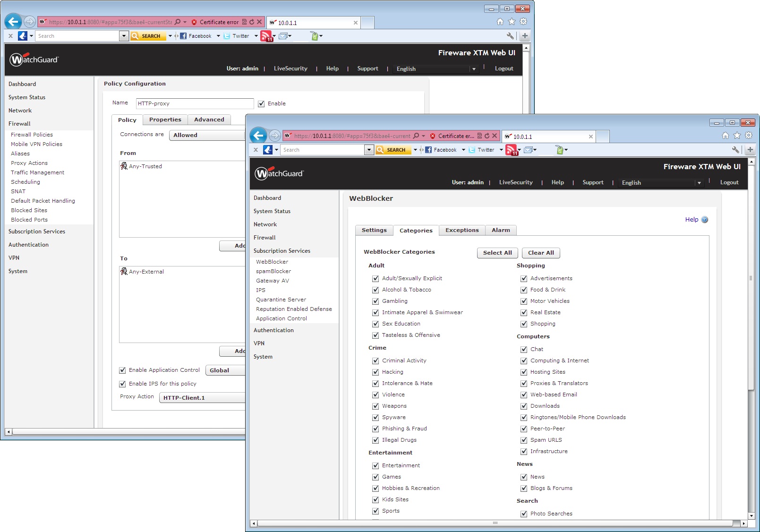The width and height of the screenshot is (760, 532).
Task: Click the Twitter toolbar button in the front window
Action: click(x=481, y=150)
